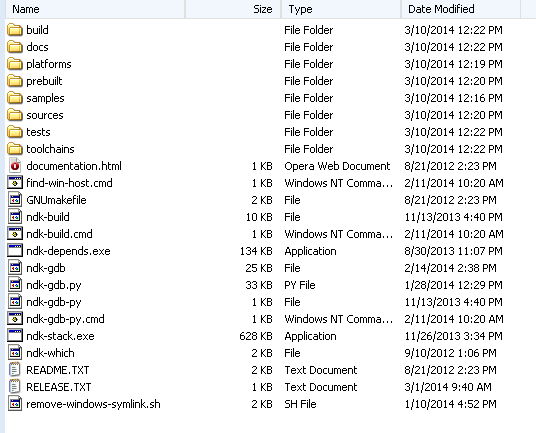Screen dimensions: 536x433
Task: Sort files by Size column header
Action: coord(233,9)
